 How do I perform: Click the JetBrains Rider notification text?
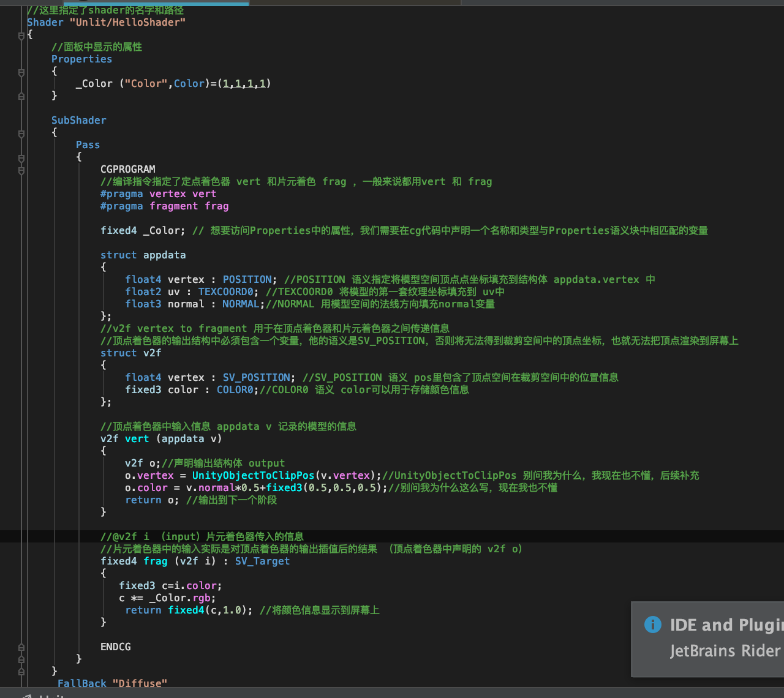coord(725,650)
